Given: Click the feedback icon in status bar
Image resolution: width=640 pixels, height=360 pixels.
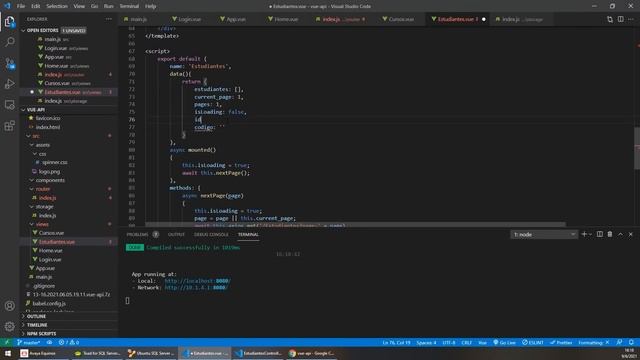Looking at the screenshot, I should click(620, 342).
